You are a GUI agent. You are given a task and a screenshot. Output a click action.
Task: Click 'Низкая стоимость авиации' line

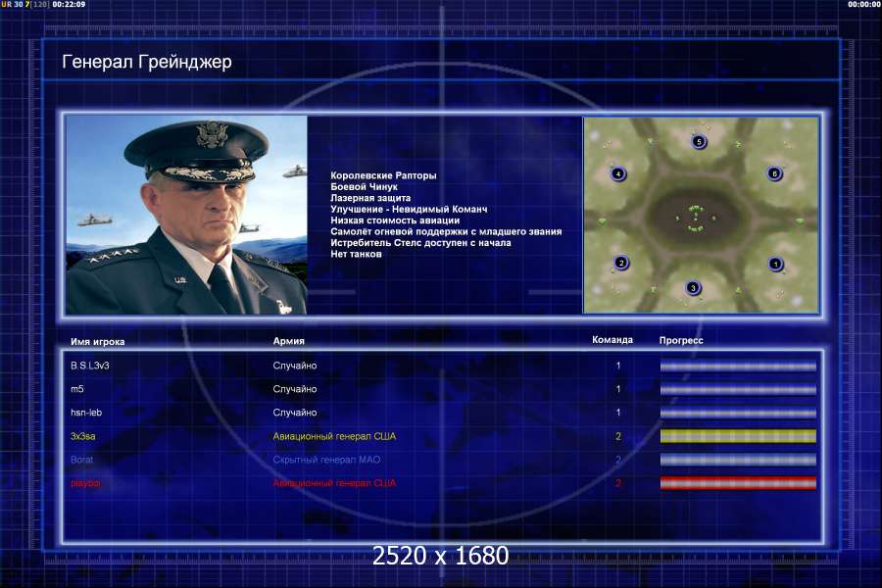(x=395, y=220)
